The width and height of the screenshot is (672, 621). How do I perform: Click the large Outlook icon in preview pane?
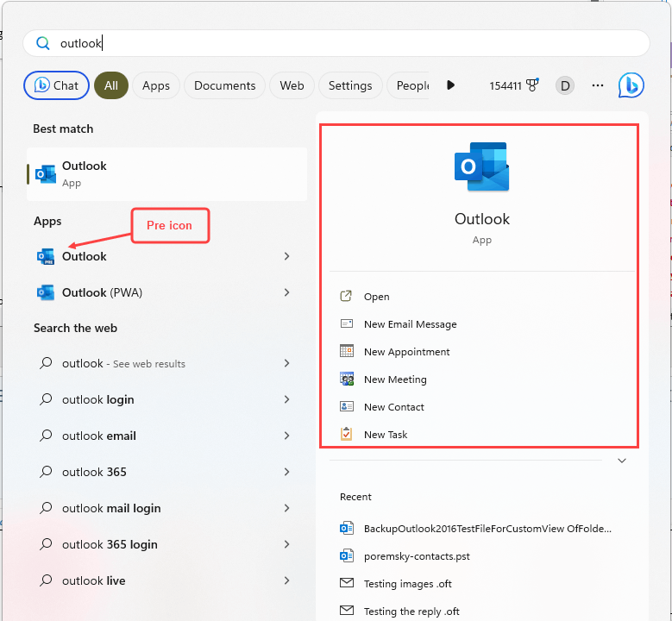click(x=481, y=166)
